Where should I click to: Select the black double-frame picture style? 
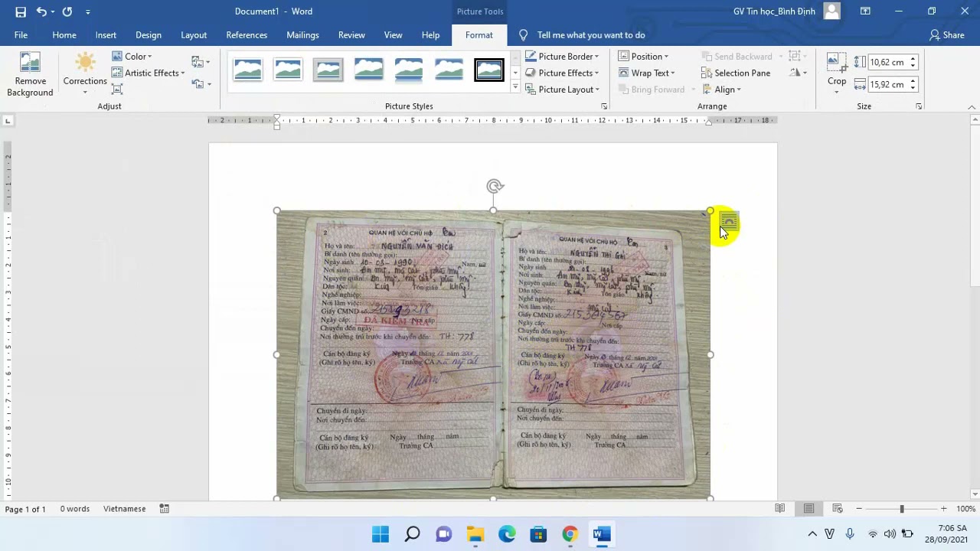(488, 70)
